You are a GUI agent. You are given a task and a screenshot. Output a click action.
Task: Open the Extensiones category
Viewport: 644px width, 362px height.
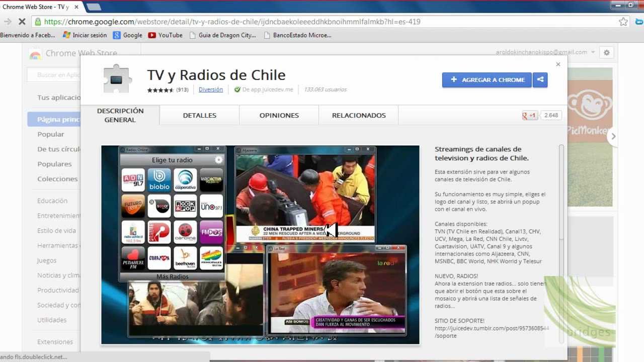click(x=55, y=342)
